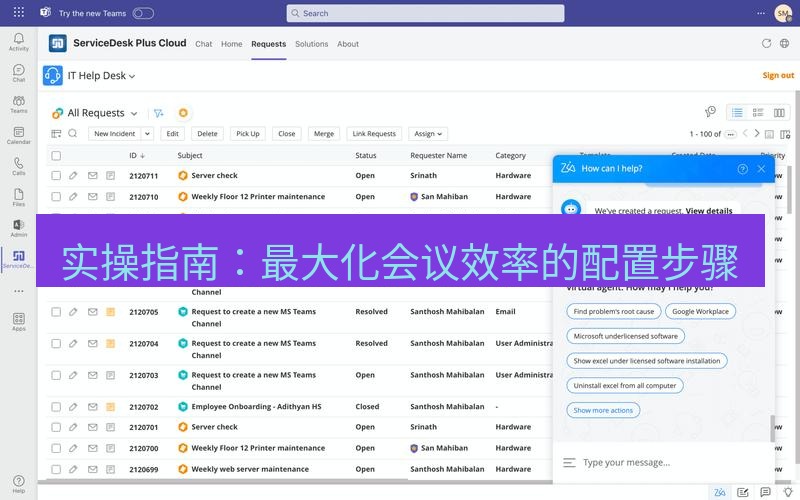The width and height of the screenshot is (800, 500).
Task: Edit request 2120711 with pencil icon
Action: (x=73, y=176)
